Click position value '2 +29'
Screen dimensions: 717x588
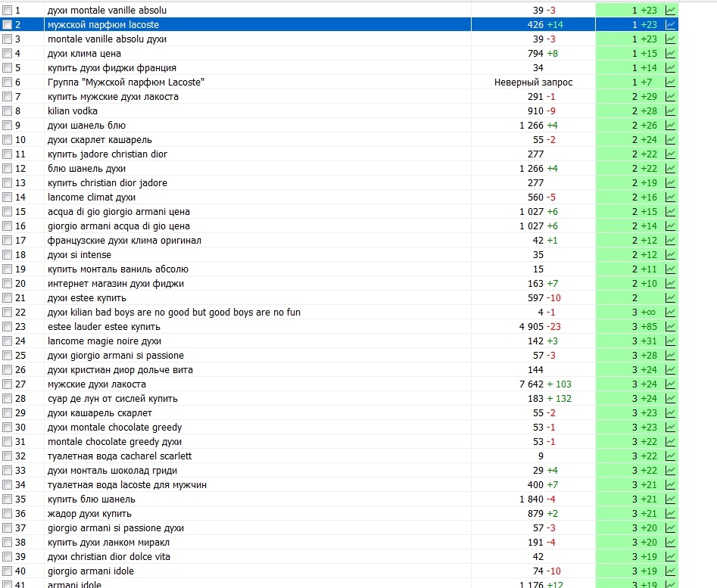pyautogui.click(x=644, y=96)
